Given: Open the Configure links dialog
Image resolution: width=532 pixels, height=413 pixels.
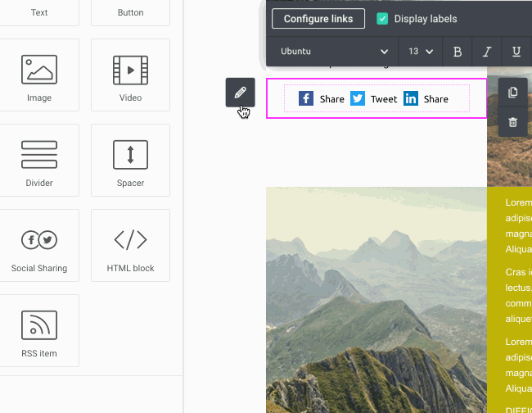Looking at the screenshot, I should (318, 19).
